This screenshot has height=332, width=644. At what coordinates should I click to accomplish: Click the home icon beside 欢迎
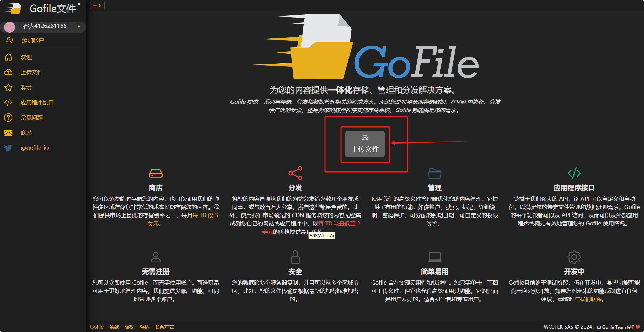pyautogui.click(x=8, y=57)
